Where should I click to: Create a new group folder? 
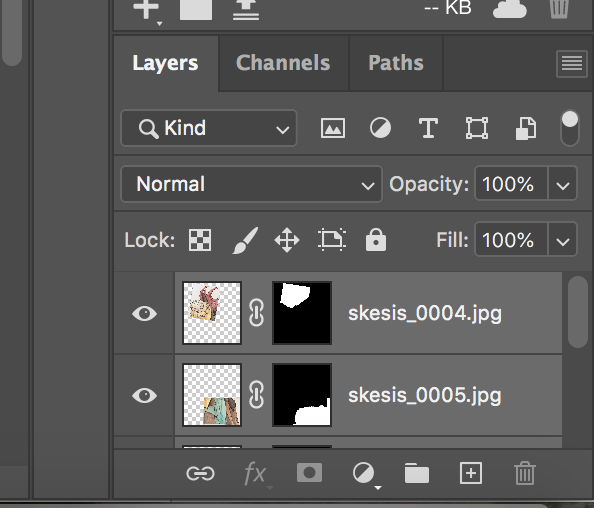pyautogui.click(x=417, y=473)
